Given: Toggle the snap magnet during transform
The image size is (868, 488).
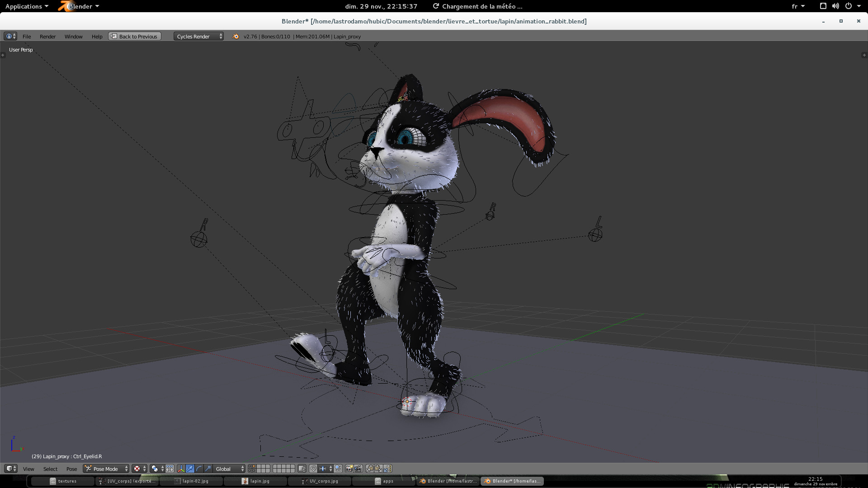Looking at the screenshot, I should pyautogui.click(x=313, y=469).
